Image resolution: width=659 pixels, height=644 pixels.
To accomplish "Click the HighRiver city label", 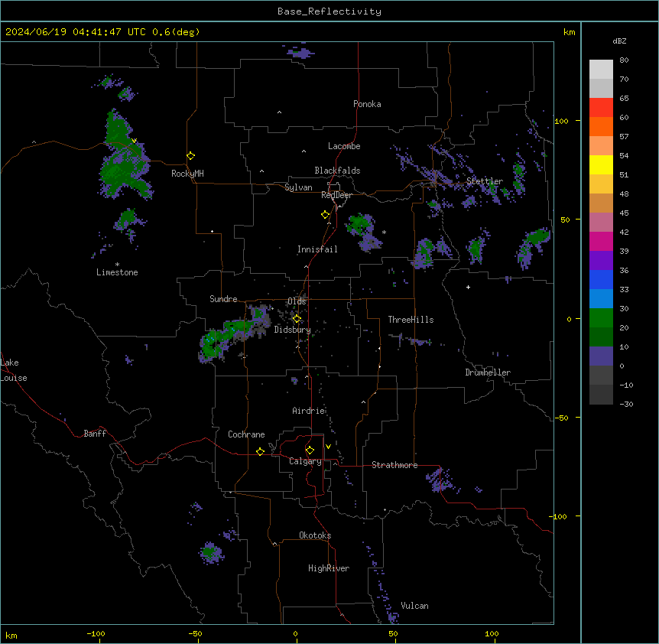I will 329,568.
